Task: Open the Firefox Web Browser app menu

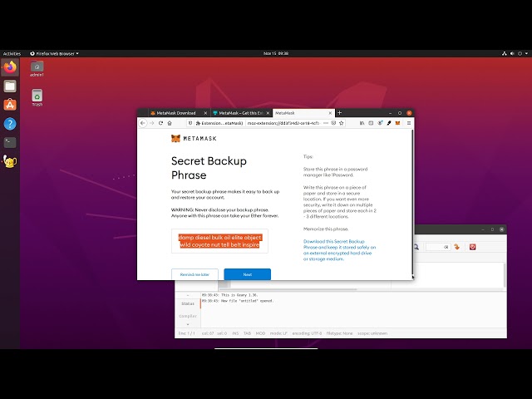Action: pyautogui.click(x=54, y=53)
